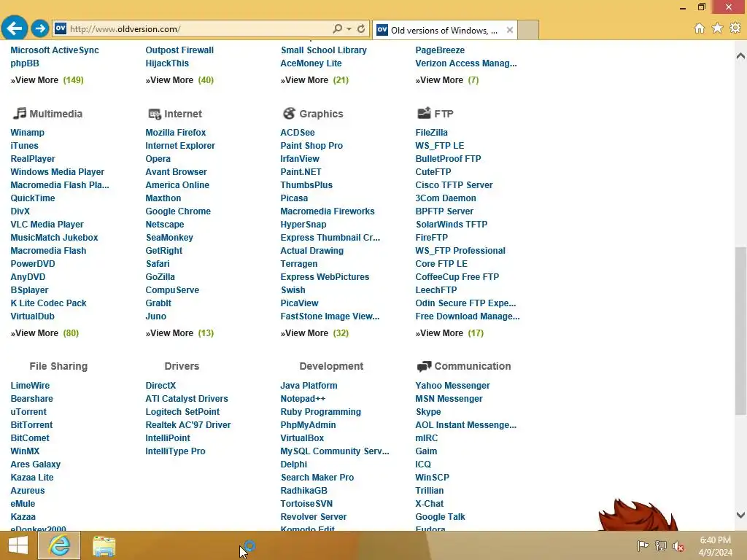The image size is (747, 560).
Task: Open the Tools gear icon
Action: click(x=735, y=28)
